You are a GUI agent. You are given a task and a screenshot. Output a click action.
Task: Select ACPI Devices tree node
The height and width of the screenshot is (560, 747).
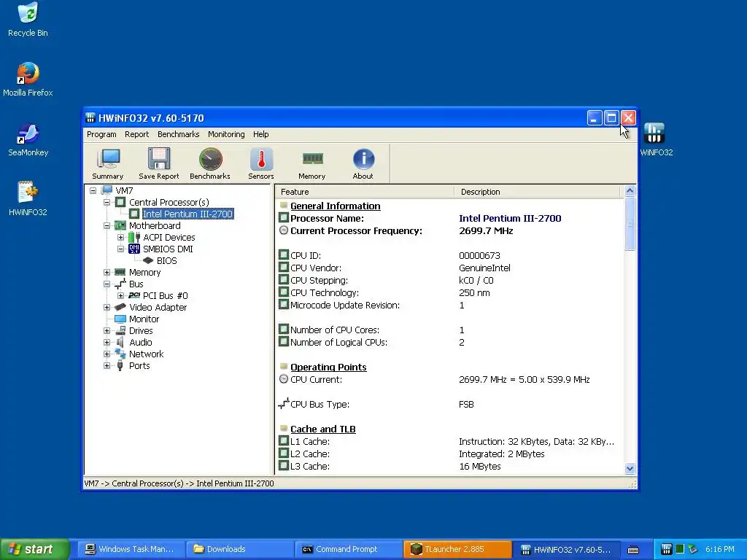pyautogui.click(x=169, y=237)
